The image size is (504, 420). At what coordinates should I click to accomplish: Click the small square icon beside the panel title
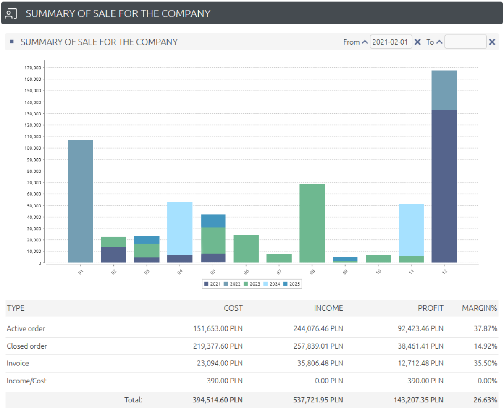[x=12, y=42]
